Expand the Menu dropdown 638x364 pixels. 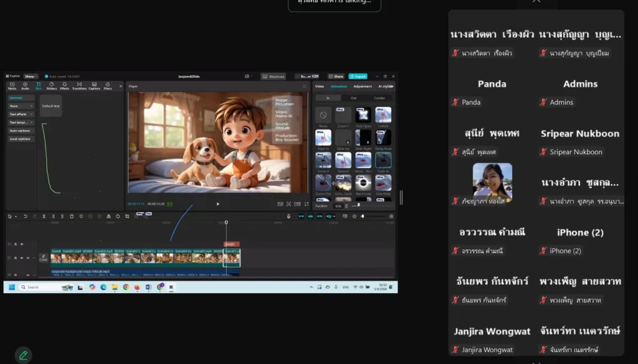click(30, 76)
